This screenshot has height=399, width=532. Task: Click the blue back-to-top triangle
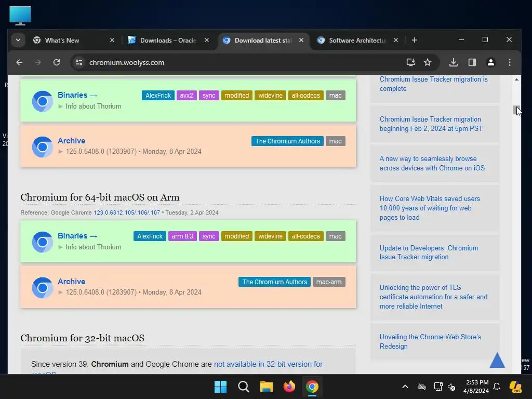coord(497,361)
